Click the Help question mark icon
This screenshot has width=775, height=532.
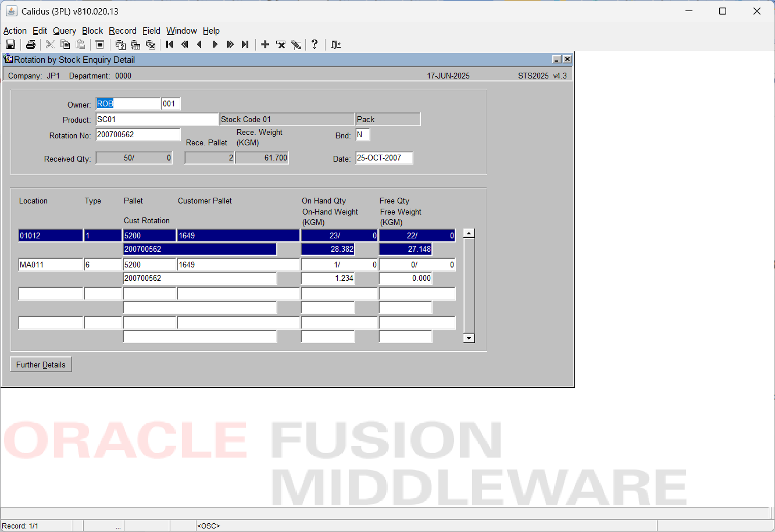315,45
